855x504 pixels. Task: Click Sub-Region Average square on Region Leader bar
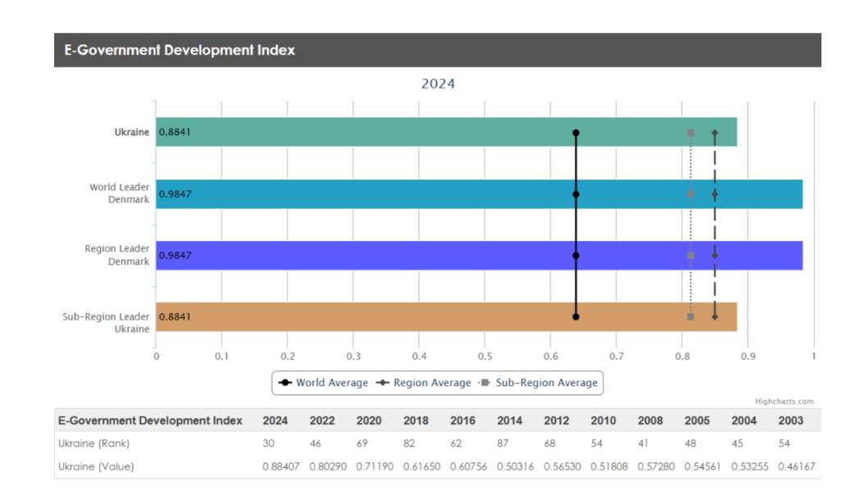pyautogui.click(x=691, y=256)
